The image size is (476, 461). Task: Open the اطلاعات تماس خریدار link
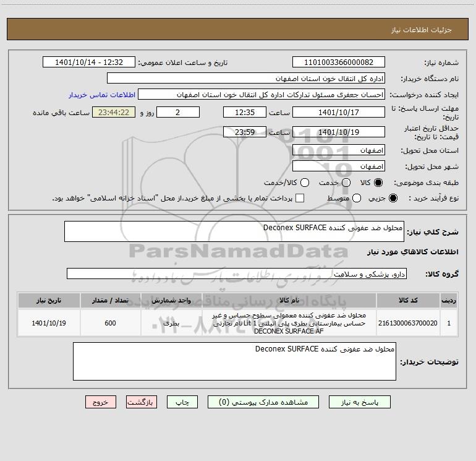pos(102,95)
